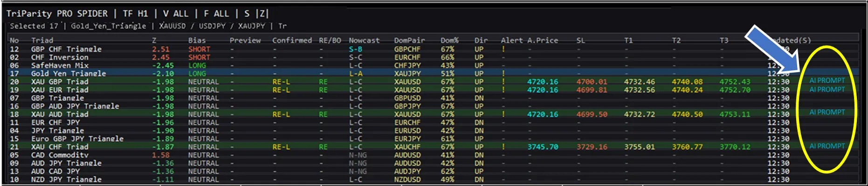Click the Dom% column header
The image size is (868, 186).
(449, 40)
